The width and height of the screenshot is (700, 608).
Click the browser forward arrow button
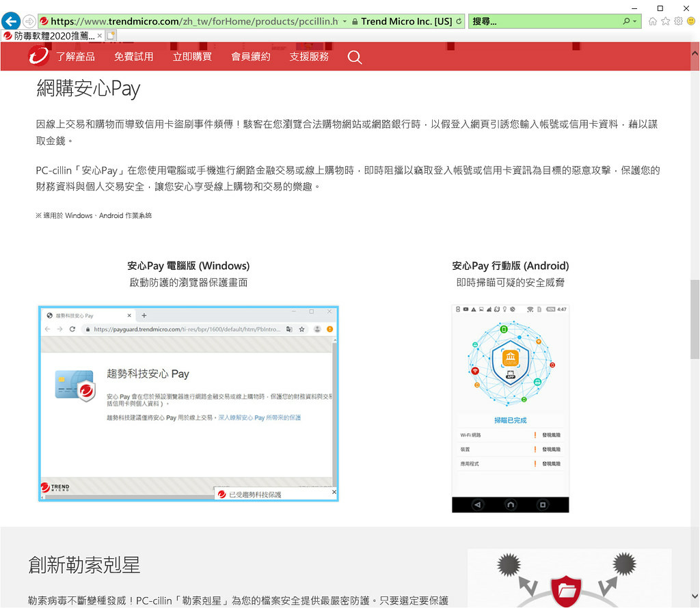tap(29, 21)
